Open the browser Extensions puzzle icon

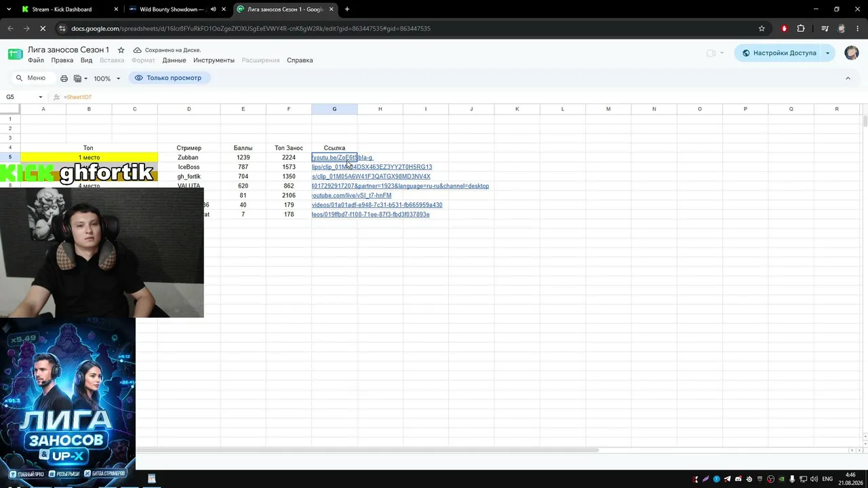(x=801, y=28)
